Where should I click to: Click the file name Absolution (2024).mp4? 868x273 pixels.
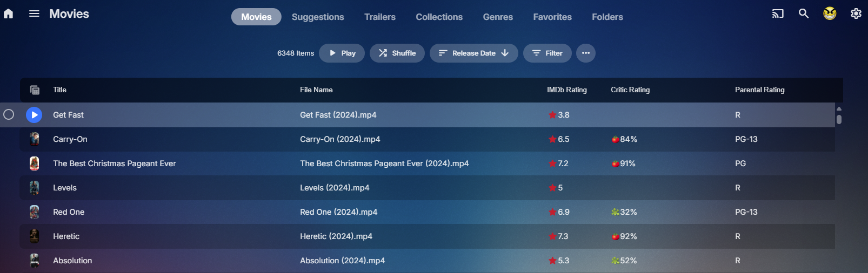click(343, 261)
